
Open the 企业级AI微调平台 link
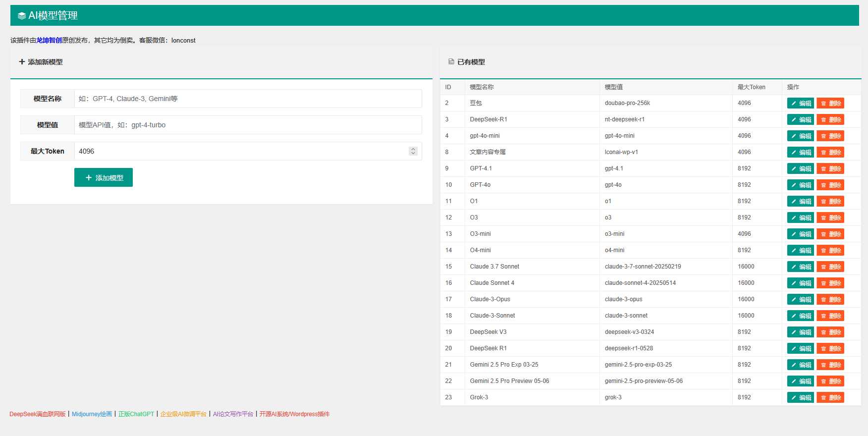pos(183,414)
